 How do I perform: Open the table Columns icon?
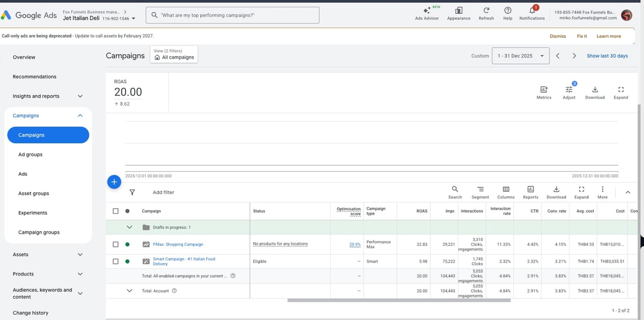coord(506,189)
